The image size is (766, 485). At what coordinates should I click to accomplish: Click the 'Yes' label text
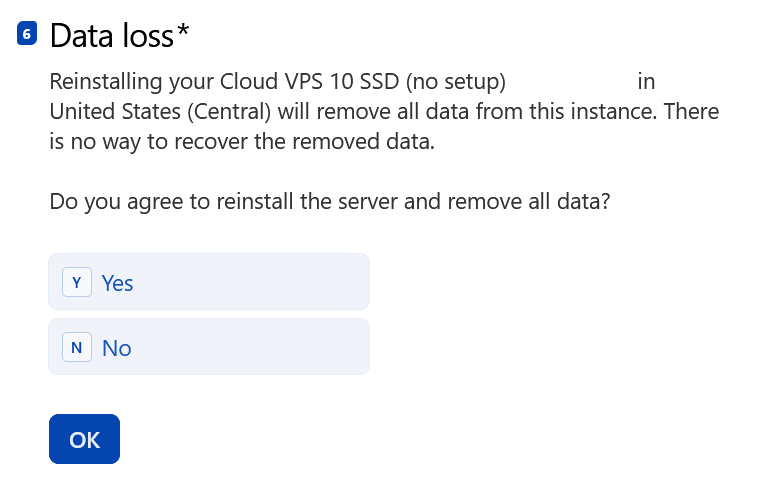click(118, 283)
